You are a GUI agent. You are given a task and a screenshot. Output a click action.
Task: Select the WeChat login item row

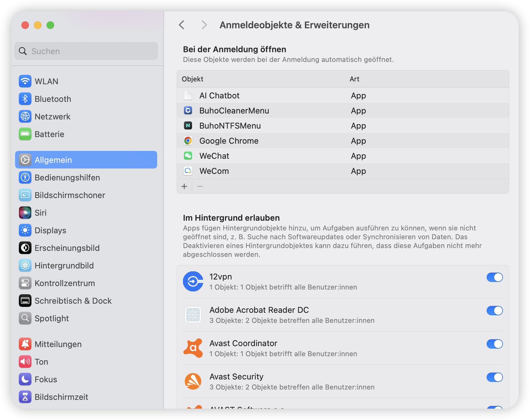coord(343,156)
